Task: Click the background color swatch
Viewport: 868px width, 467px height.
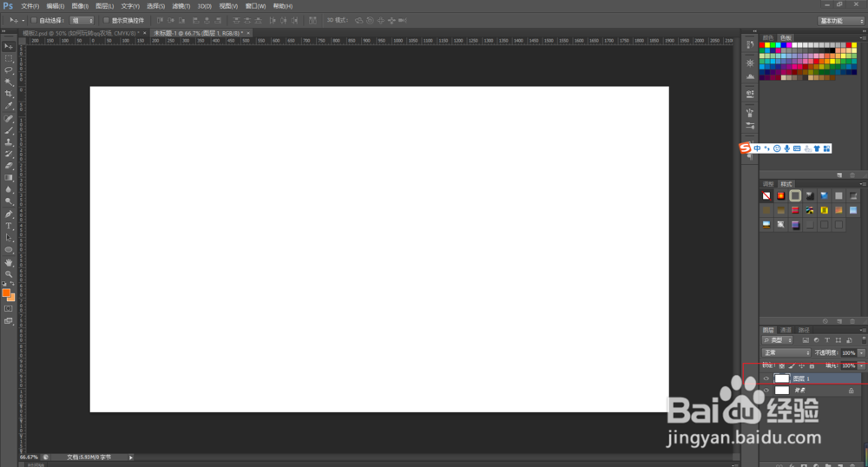Action: pyautogui.click(x=11, y=299)
